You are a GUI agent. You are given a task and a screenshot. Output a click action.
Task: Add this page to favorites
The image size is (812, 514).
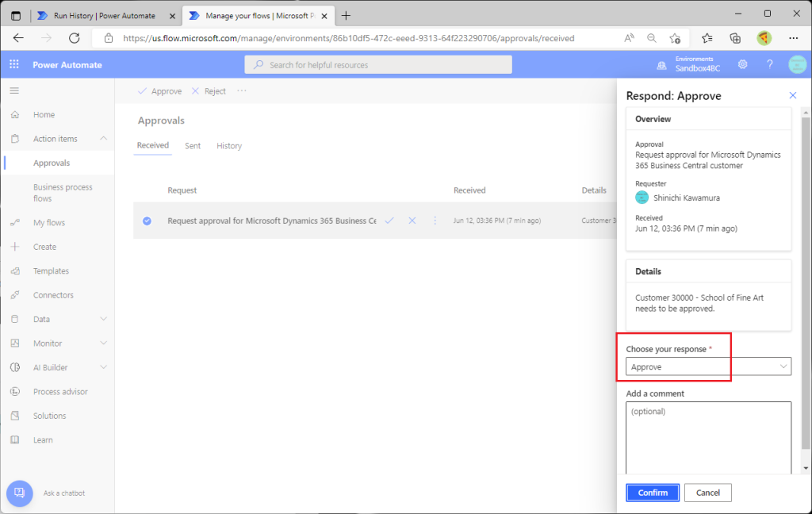[x=675, y=38]
